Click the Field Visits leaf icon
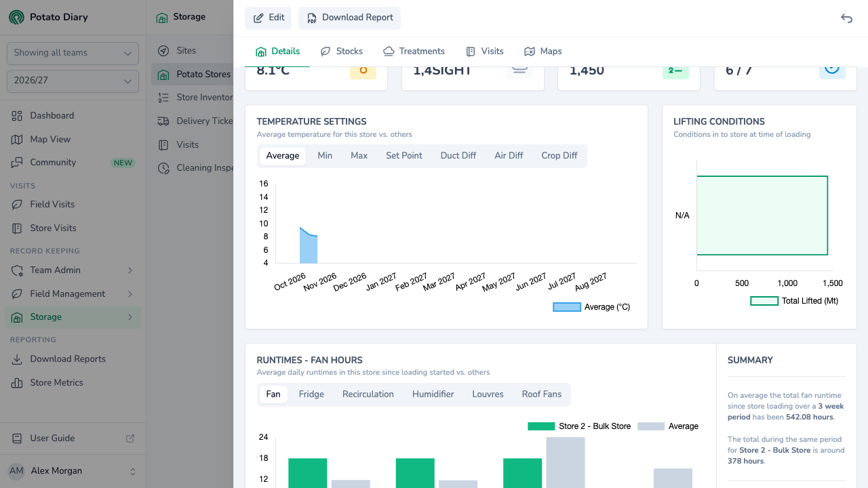The image size is (868, 488). [x=17, y=205]
